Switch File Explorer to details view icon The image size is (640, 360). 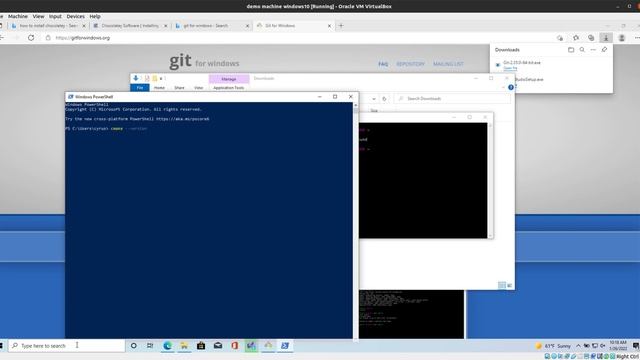tap(502, 285)
